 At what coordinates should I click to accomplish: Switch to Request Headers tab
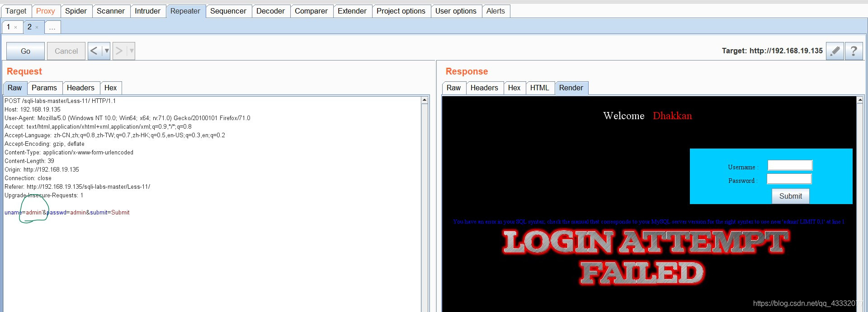tap(80, 88)
